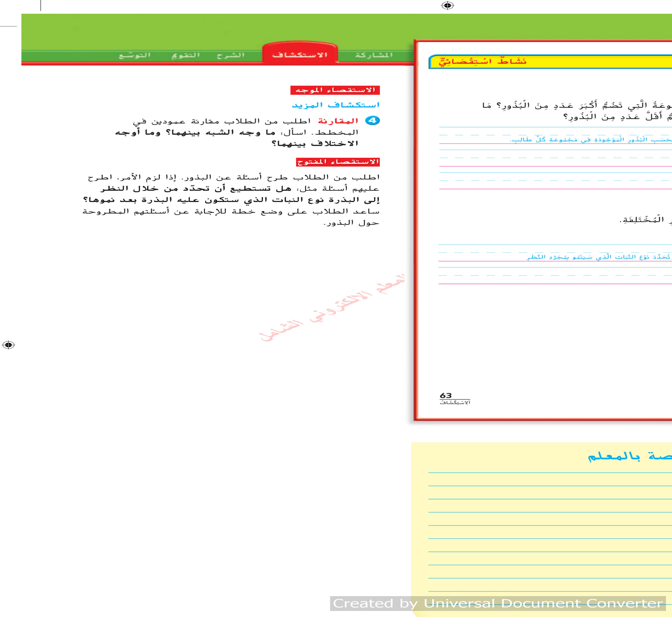
Task: Click the Universal Document Converter banner
Action: (498, 603)
